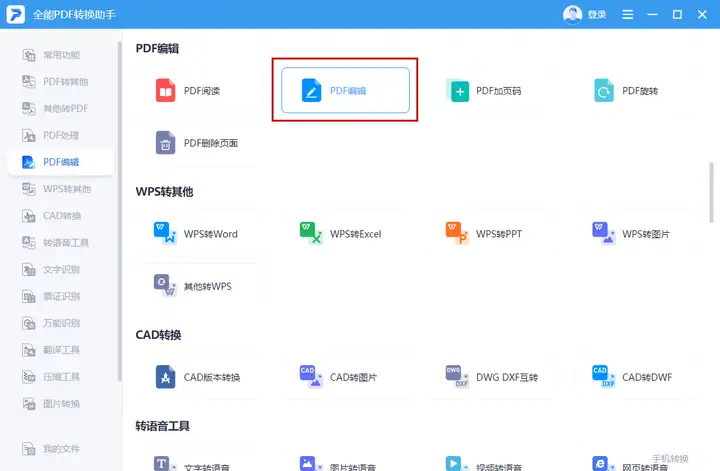Open 图片转语音 tool icon
Image resolution: width=720 pixels, height=471 pixels.
[x=310, y=463]
